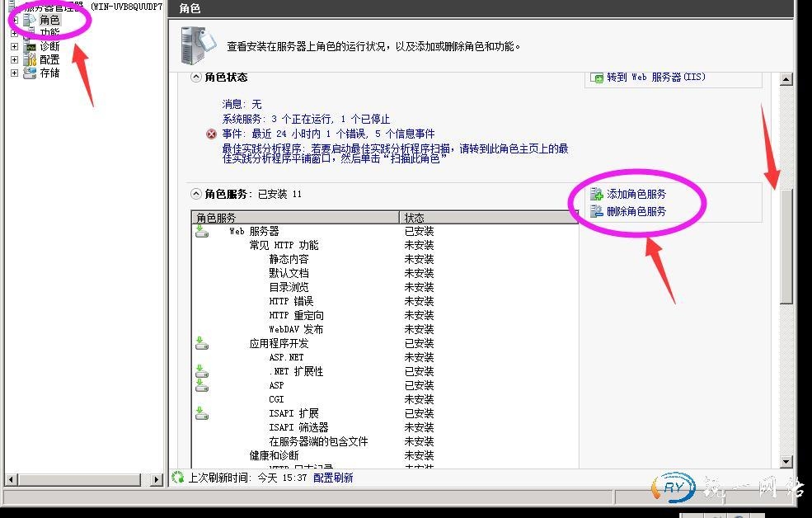812x518 pixels.
Task: Click the large server icon in 角色 header
Action: [199, 45]
